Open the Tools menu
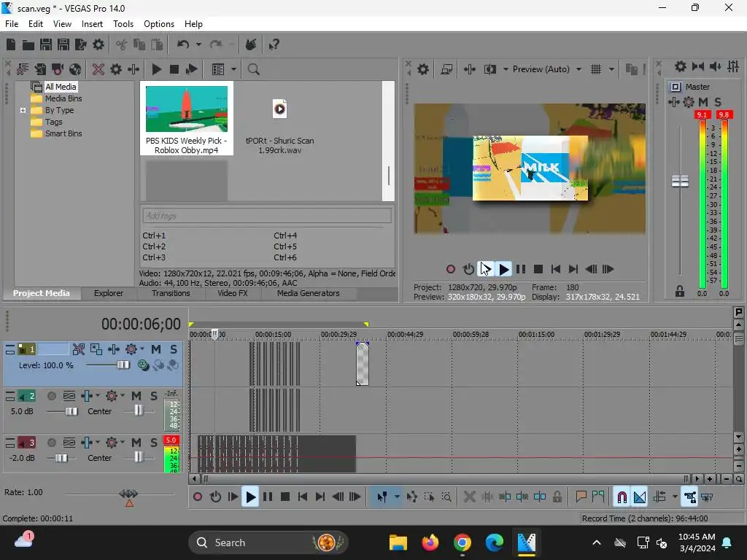The height and width of the screenshot is (560, 747). click(123, 24)
